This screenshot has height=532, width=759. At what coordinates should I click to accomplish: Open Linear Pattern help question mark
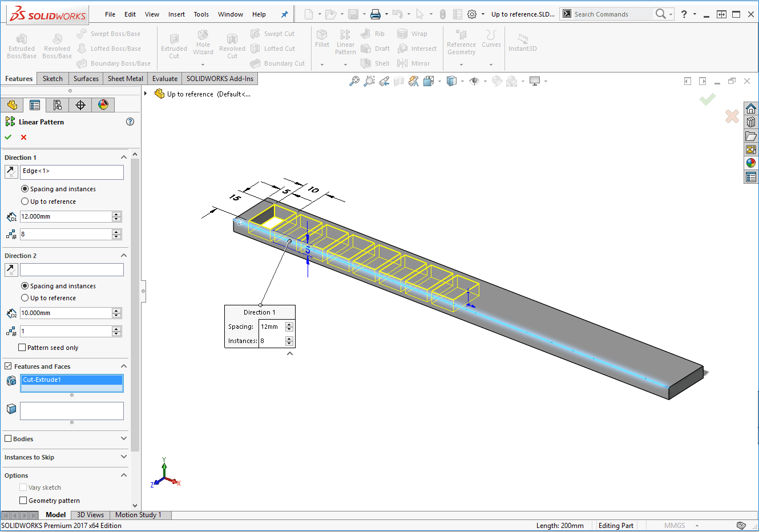130,122
